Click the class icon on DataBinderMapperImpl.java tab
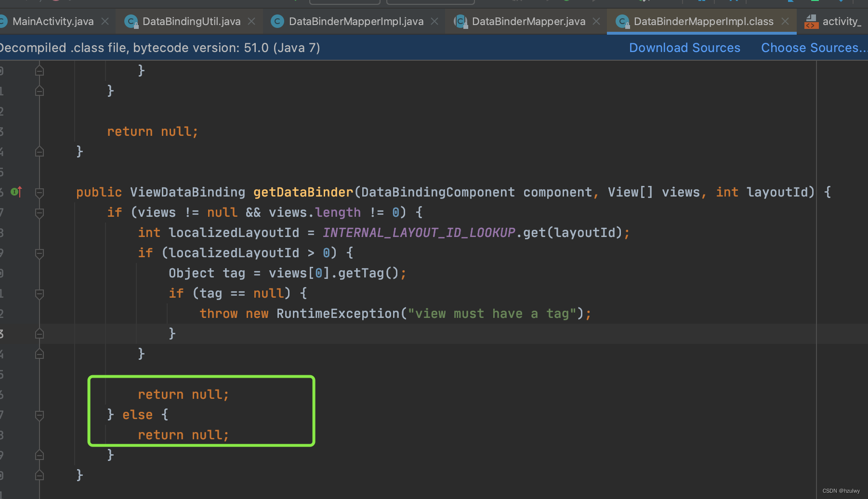This screenshot has width=868, height=499. (277, 21)
